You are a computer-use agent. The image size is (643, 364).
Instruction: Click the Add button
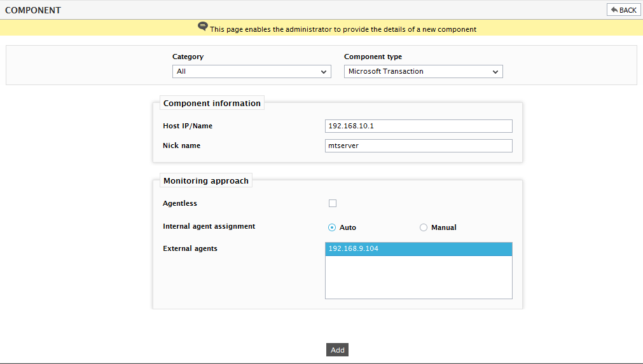338,349
